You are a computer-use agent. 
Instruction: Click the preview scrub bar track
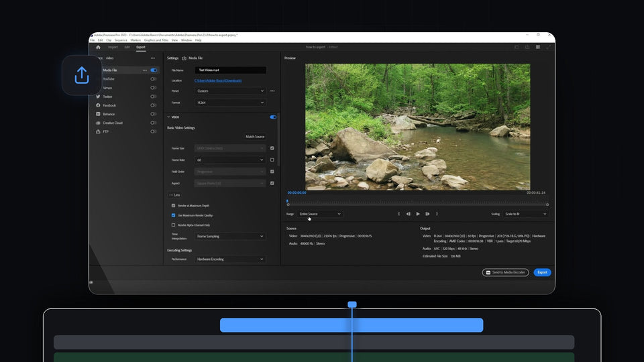point(417,204)
